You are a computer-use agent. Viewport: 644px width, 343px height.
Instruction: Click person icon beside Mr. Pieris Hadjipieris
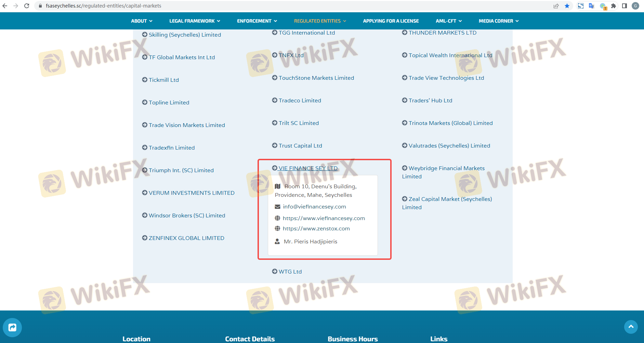(277, 242)
